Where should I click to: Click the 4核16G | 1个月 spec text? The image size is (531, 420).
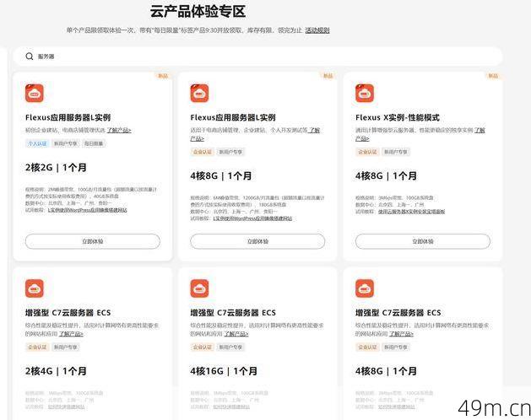click(x=224, y=371)
